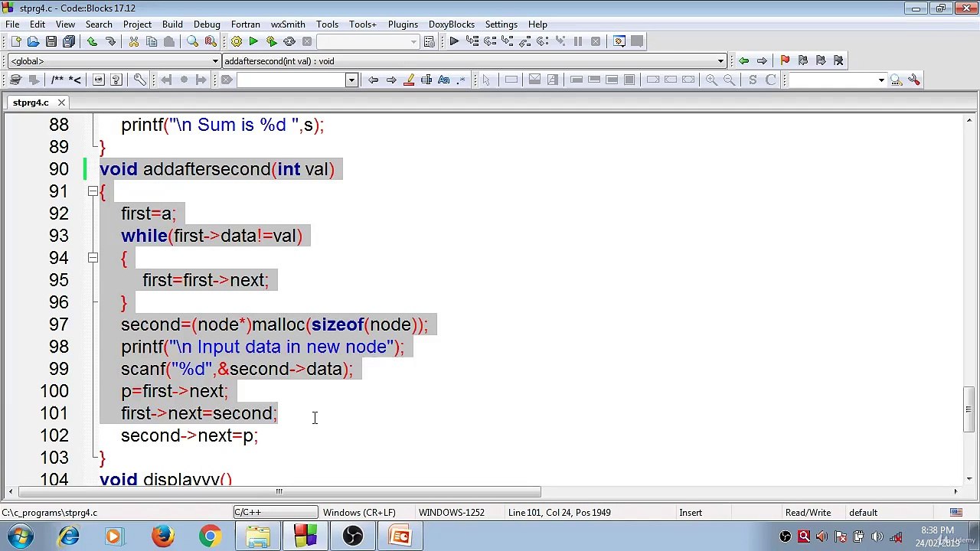Open the build target dropdown
Image resolution: width=980 pixels, height=551 pixels.
pyautogui.click(x=413, y=41)
